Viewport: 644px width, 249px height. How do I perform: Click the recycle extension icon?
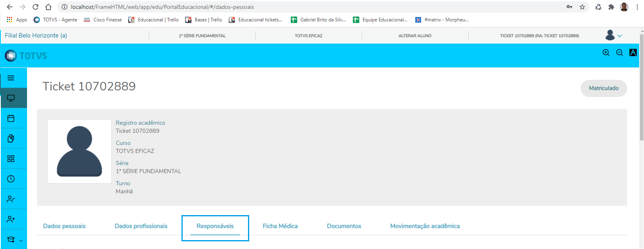tap(598, 7)
